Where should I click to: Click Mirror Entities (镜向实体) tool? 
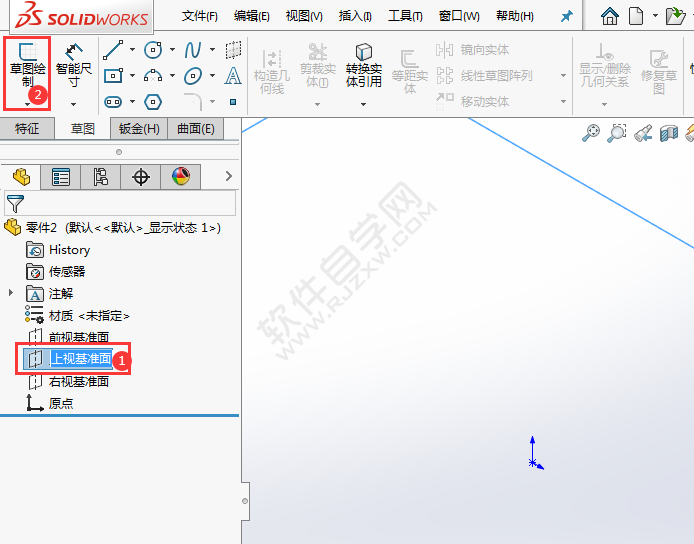473,50
